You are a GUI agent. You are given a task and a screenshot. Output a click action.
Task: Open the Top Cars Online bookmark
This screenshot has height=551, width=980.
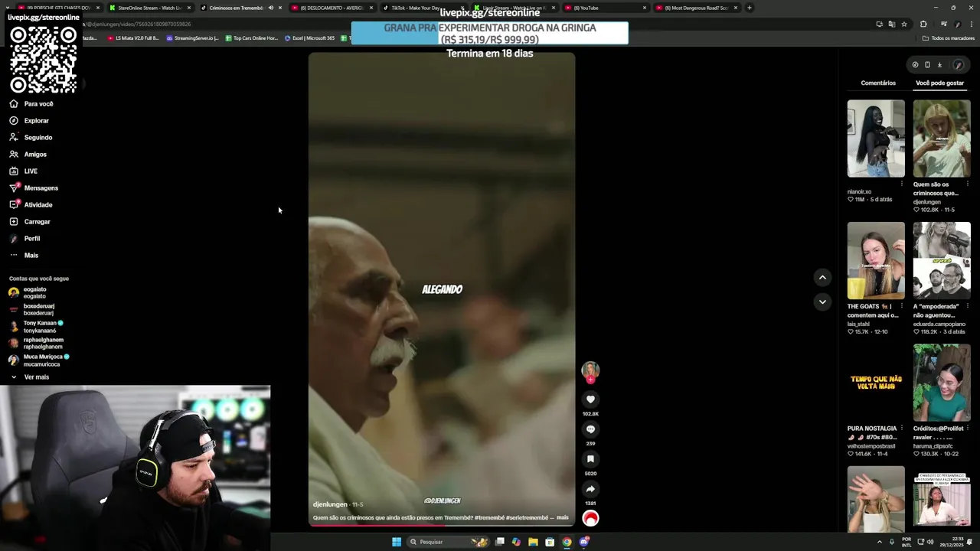[251, 38]
